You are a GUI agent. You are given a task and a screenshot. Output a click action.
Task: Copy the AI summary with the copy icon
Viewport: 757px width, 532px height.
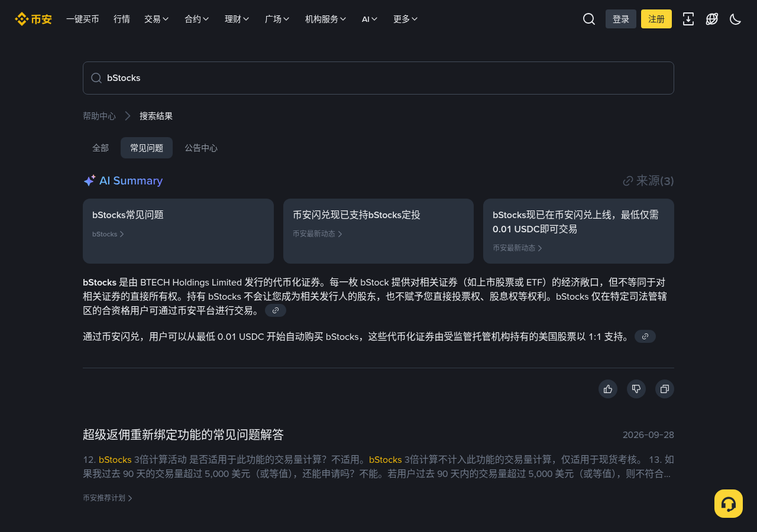665,389
